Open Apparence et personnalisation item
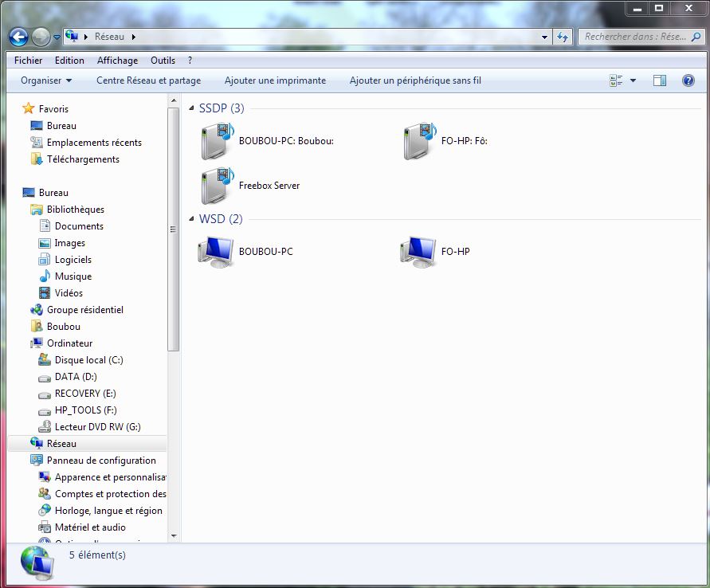Image resolution: width=710 pixels, height=588 pixels. pos(102,477)
